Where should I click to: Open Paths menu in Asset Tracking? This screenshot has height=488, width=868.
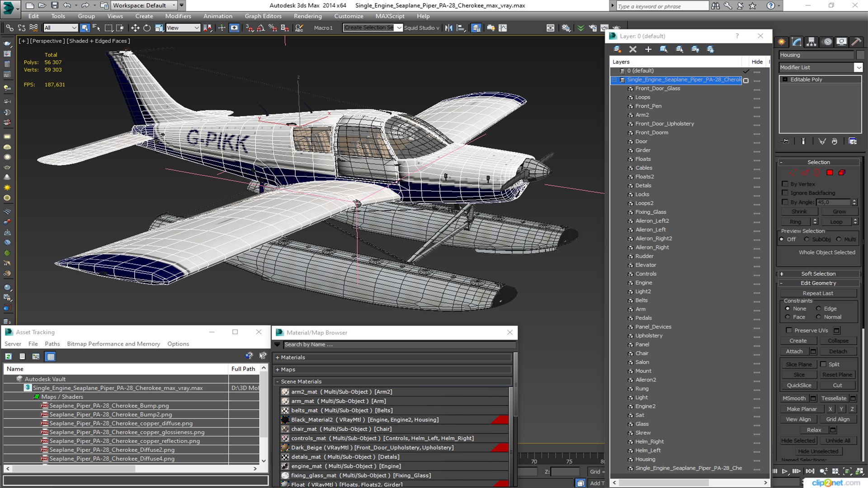[52, 344]
